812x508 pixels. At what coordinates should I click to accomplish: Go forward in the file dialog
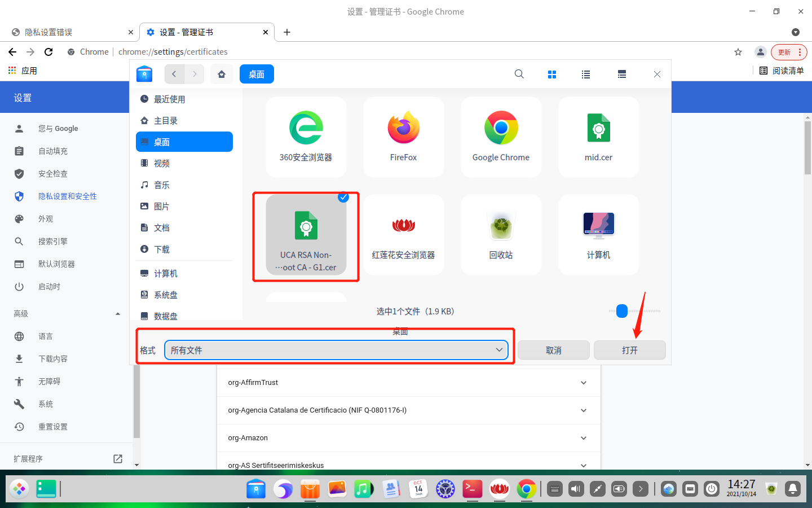(195, 74)
